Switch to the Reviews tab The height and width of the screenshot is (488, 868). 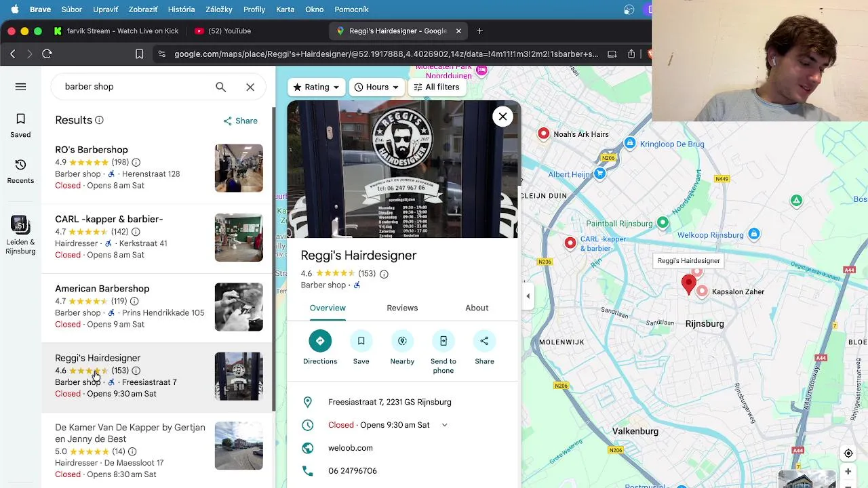point(402,308)
